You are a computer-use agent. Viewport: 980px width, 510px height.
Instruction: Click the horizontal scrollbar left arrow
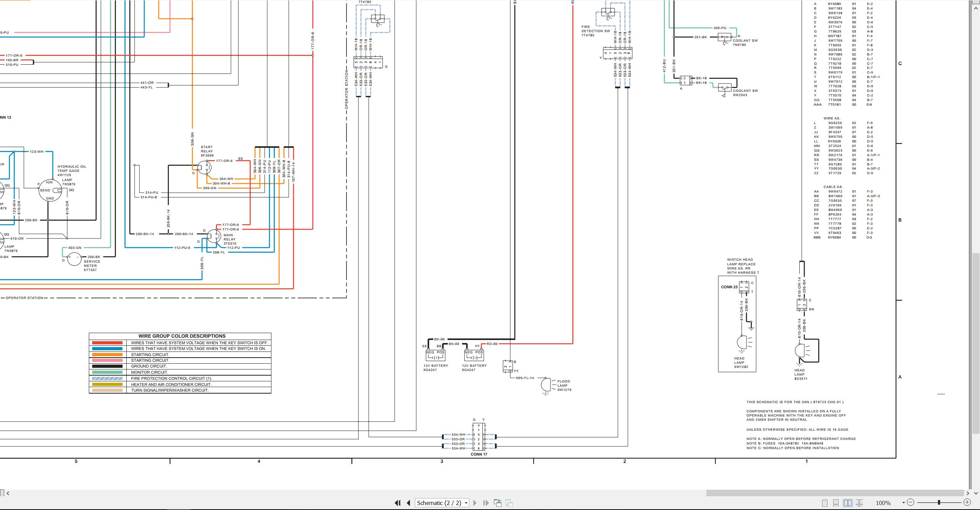8,493
